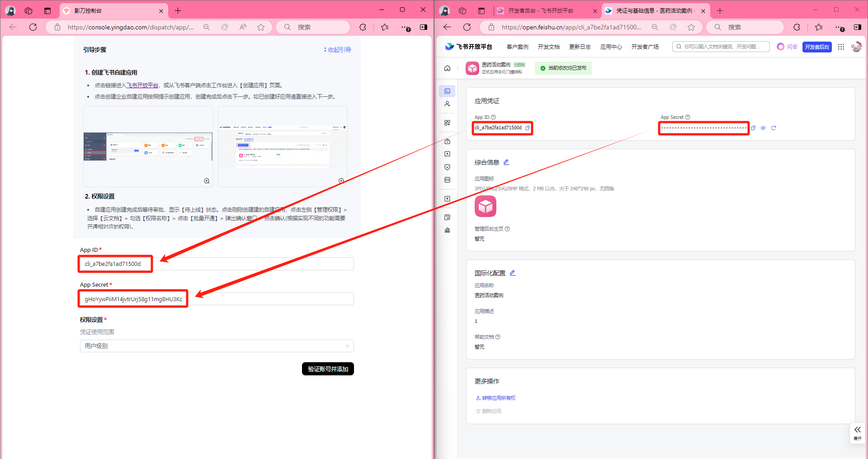Viewport: 868px width, 459px height.
Task: Open the shield check icon in Feishu sidebar
Action: 447,167
